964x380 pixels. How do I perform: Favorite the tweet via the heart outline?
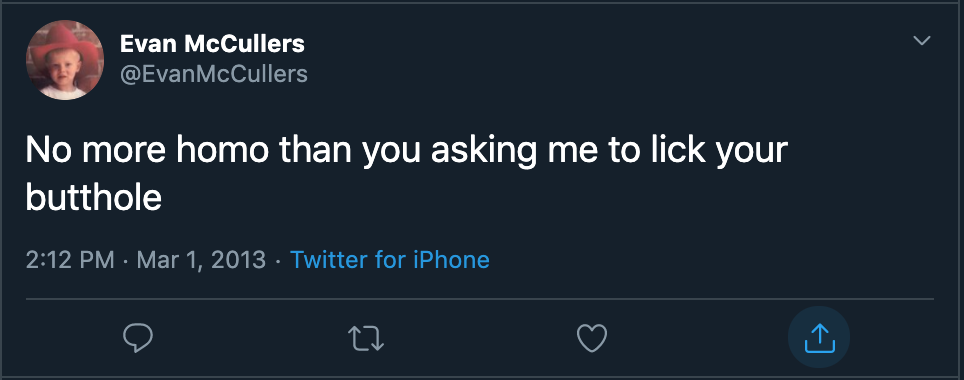click(592, 338)
